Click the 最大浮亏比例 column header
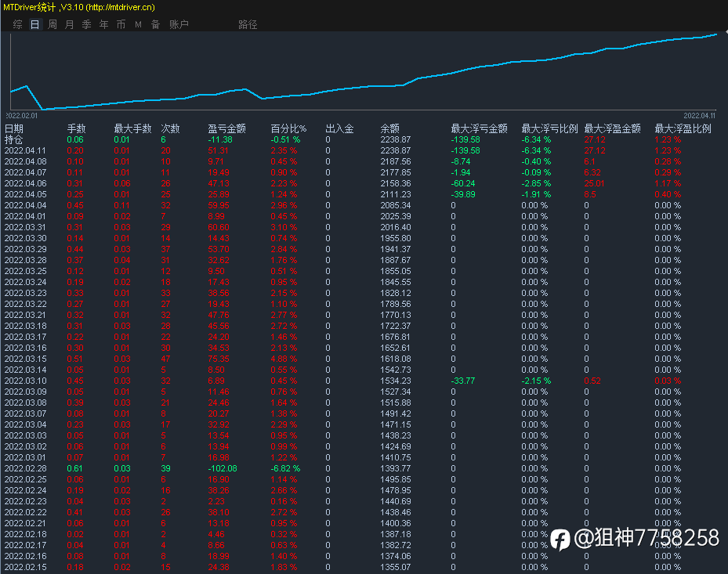Screen dimensions: 728x574 pos(549,128)
